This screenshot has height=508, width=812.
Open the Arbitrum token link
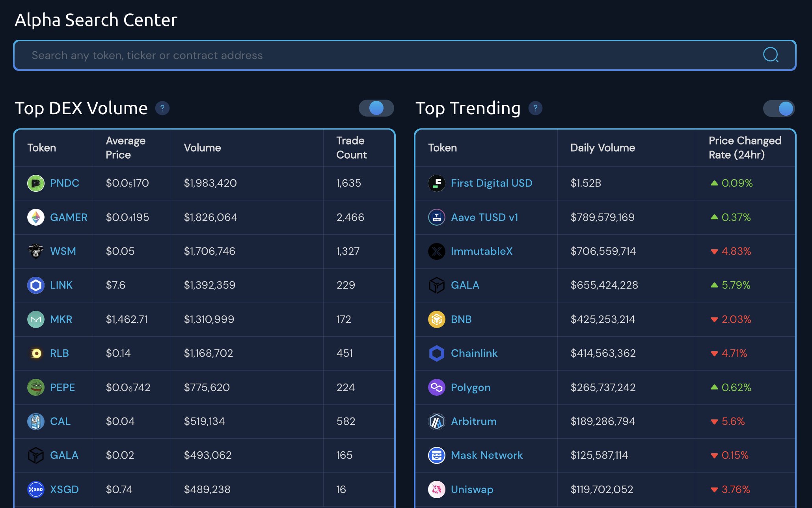(x=474, y=421)
